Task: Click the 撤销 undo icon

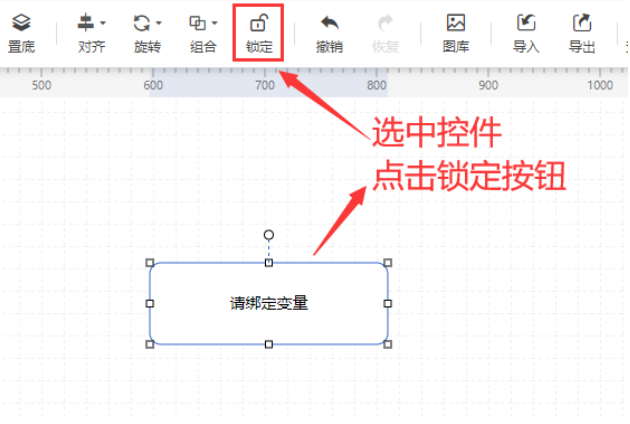Action: [x=329, y=23]
